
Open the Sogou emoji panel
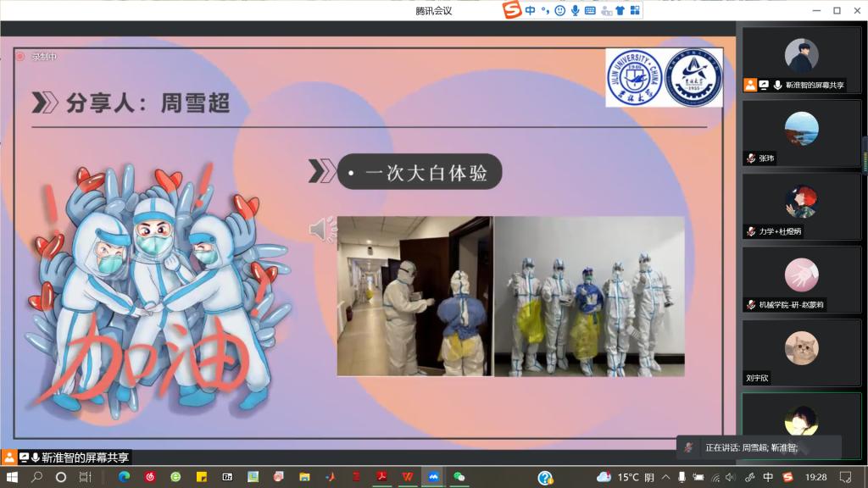[x=560, y=10]
